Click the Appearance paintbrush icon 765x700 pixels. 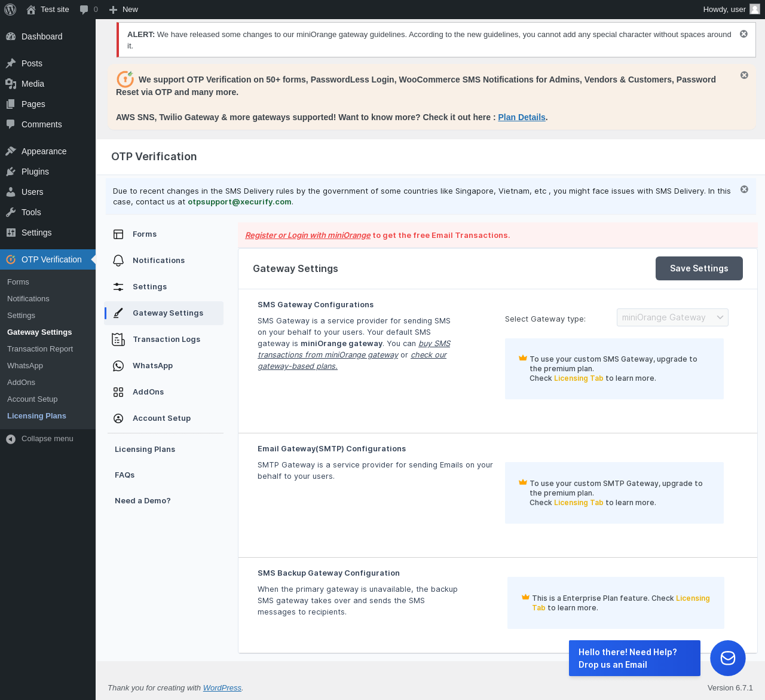pos(11,151)
